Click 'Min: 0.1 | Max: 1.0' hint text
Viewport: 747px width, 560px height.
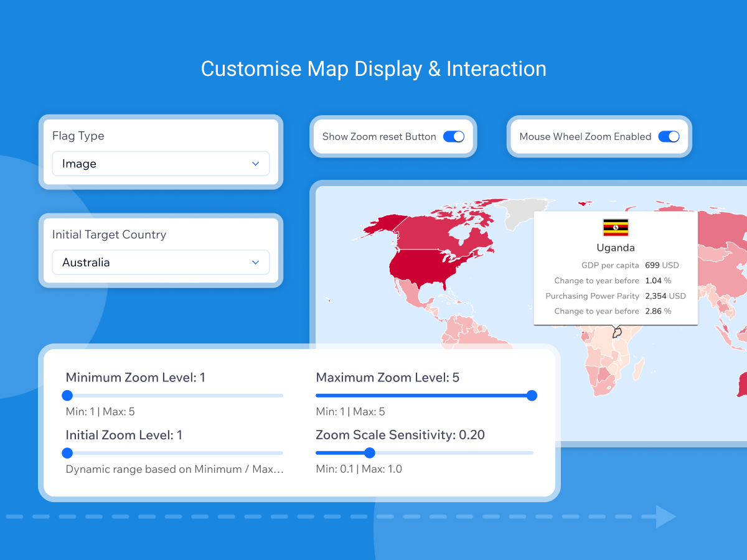tap(359, 469)
